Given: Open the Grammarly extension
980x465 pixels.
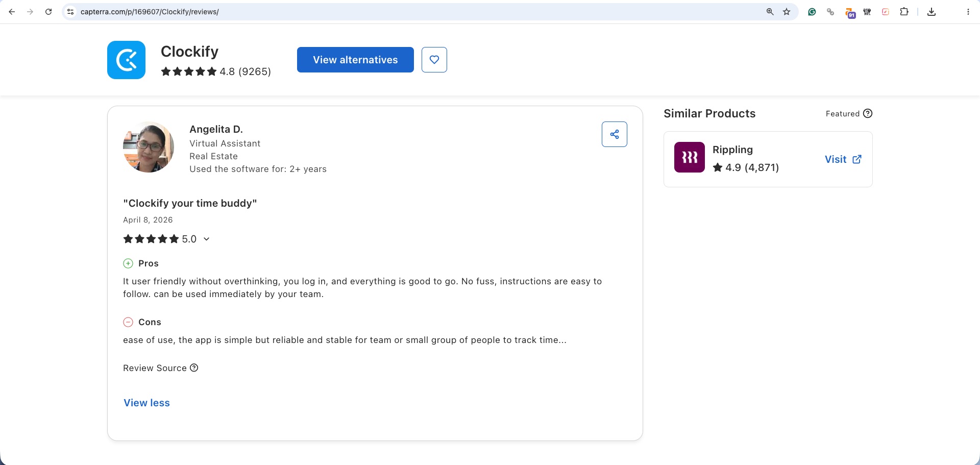Looking at the screenshot, I should point(812,12).
